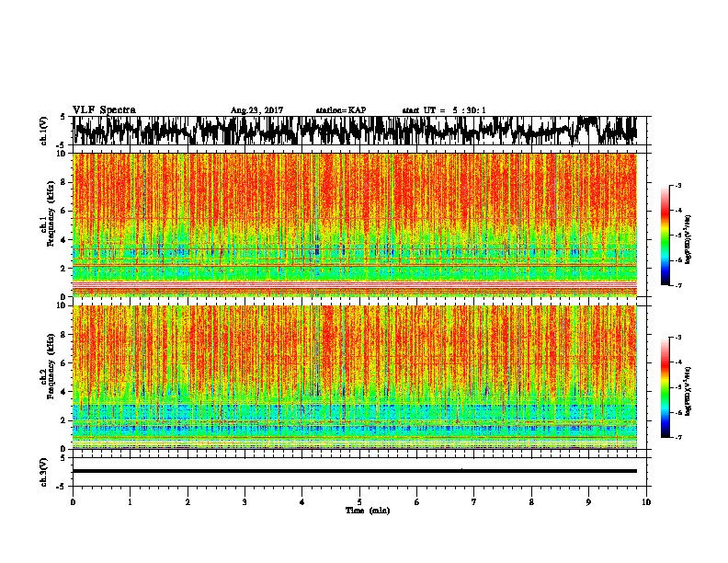The width and height of the screenshot is (728, 563).
Task: Click the date label "Aug.23, 2017"
Action: (x=256, y=110)
